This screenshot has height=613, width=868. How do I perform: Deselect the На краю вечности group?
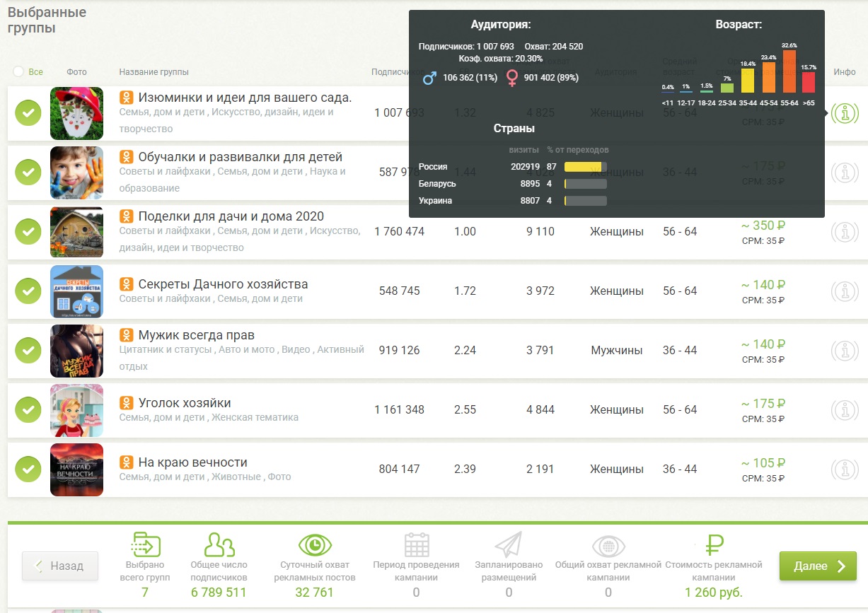pos(28,469)
